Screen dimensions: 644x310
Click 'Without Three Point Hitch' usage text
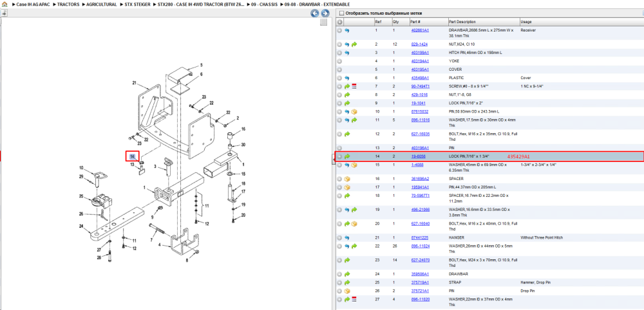click(542, 237)
